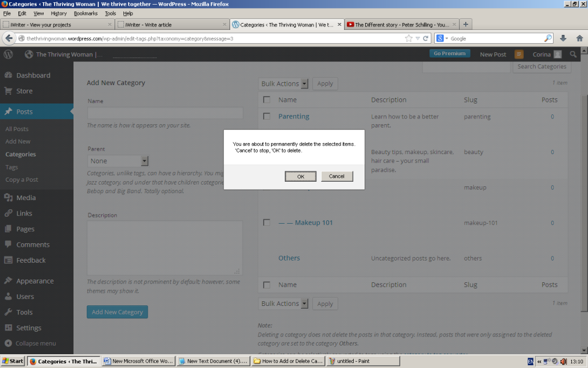588x368 pixels.
Task: Tick the select-all checkbox in table footer
Action: 266,285
